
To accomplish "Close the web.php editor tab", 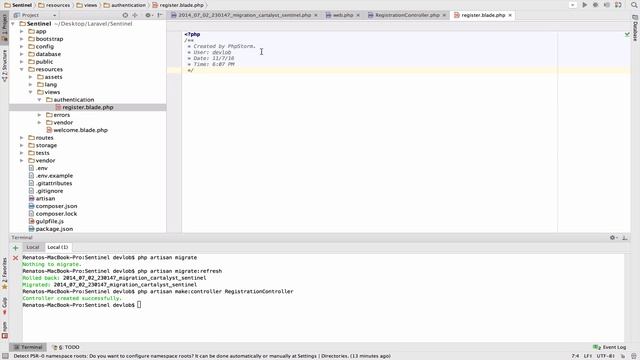I will pyautogui.click(x=358, y=15).
